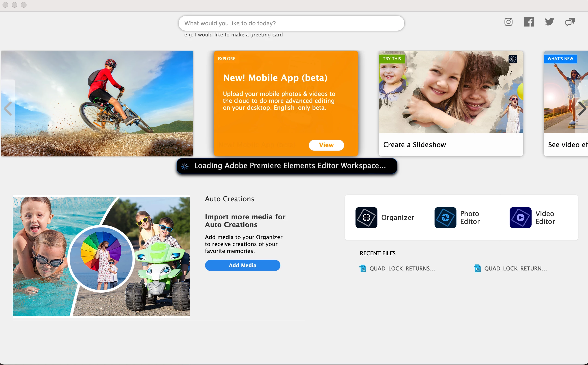
Task: Click the View button on the Mobile App card
Action: (x=326, y=145)
